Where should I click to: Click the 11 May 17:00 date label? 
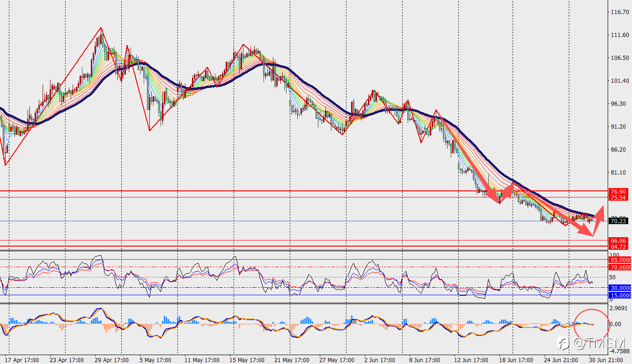click(x=202, y=360)
